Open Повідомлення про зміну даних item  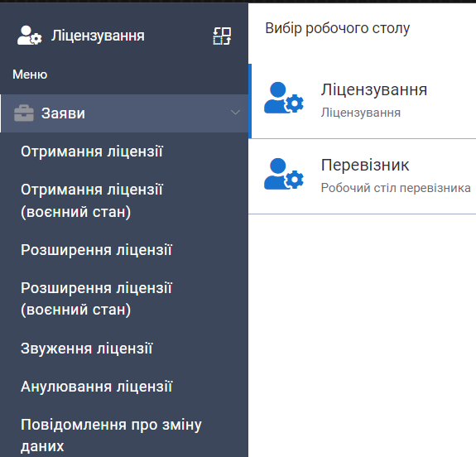(x=111, y=435)
